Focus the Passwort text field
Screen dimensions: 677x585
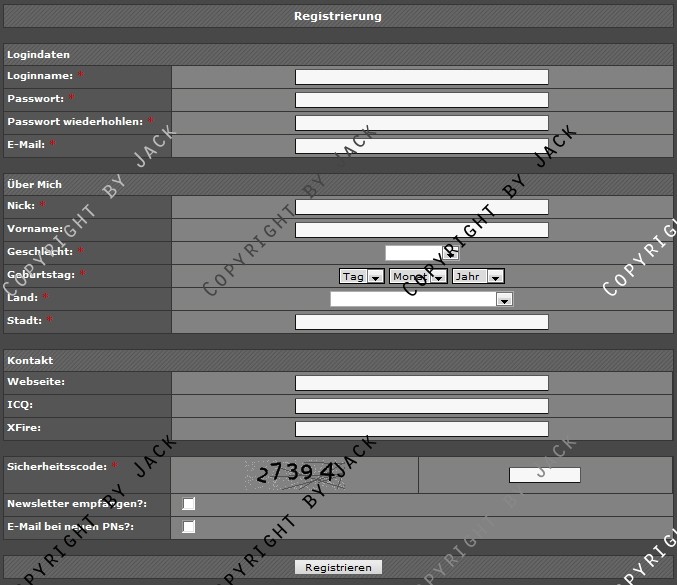click(421, 100)
